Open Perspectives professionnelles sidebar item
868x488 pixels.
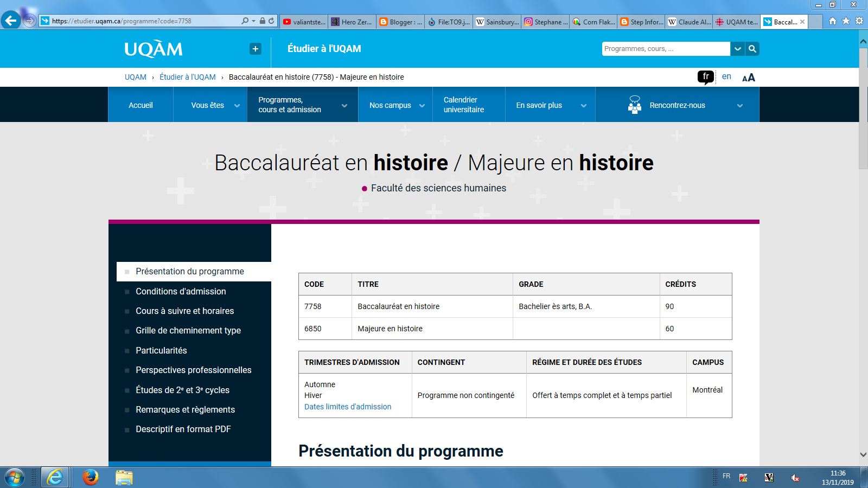pos(194,370)
